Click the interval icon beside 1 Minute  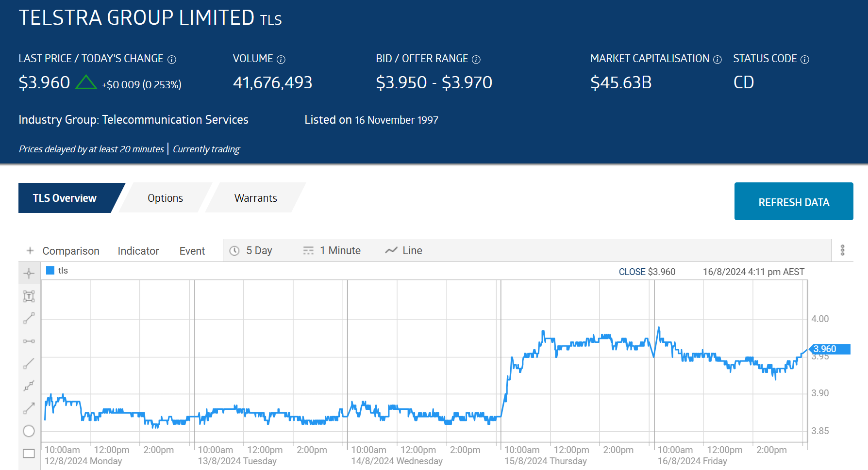coord(308,251)
